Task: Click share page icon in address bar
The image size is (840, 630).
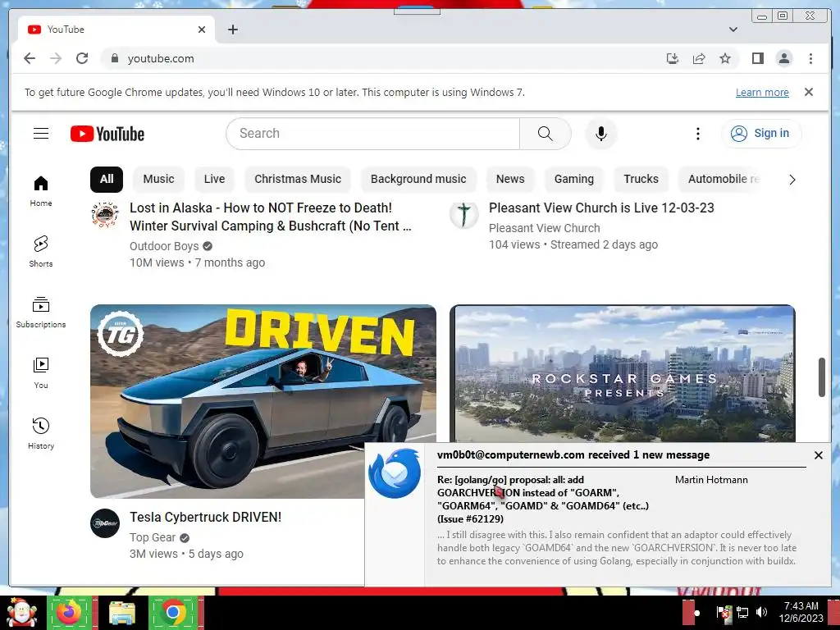Action: (699, 58)
